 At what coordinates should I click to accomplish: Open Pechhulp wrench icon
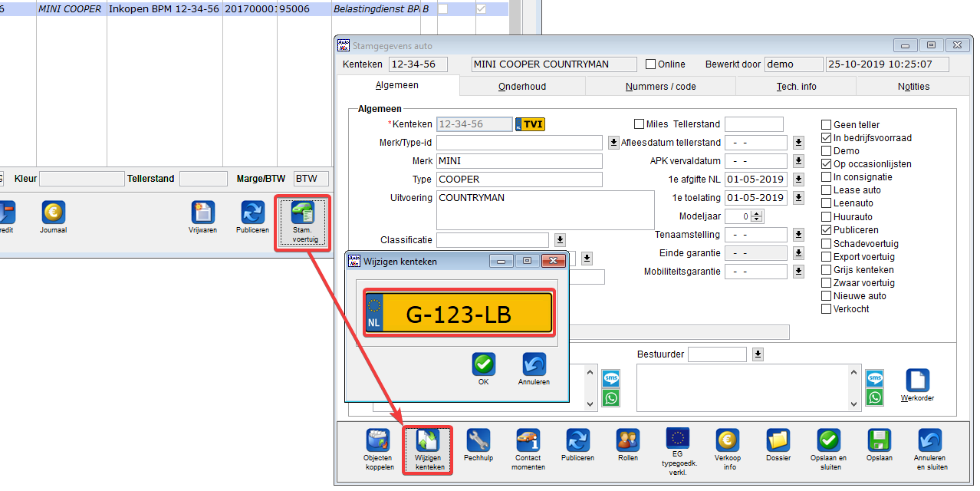tap(478, 447)
